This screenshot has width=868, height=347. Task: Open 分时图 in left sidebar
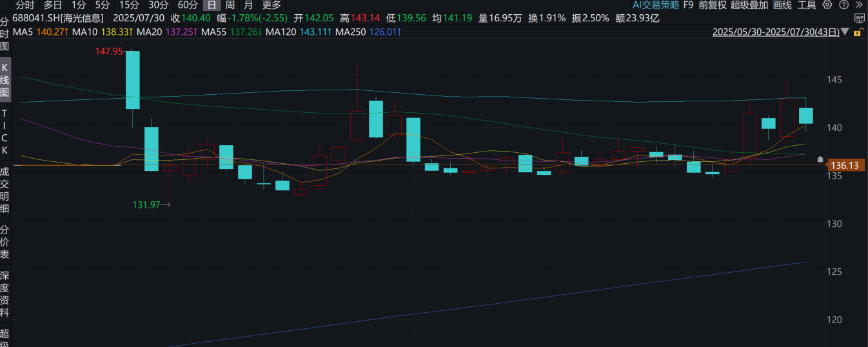tap(5, 35)
